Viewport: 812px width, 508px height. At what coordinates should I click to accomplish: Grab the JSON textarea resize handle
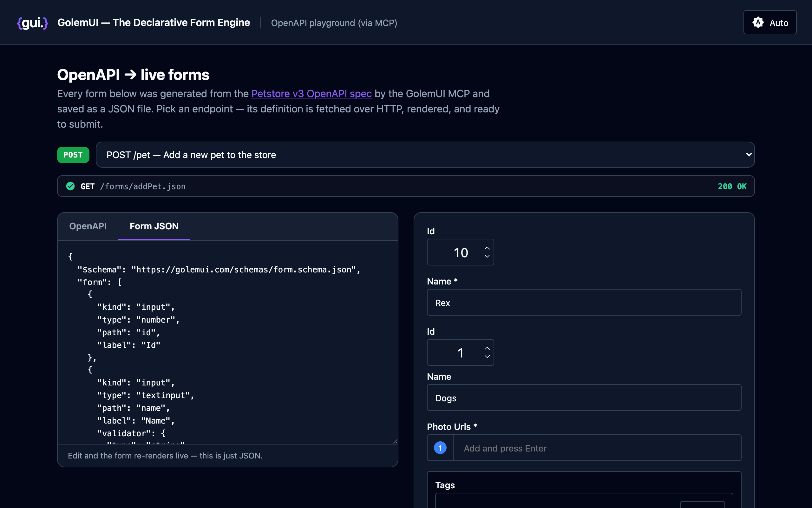point(395,441)
